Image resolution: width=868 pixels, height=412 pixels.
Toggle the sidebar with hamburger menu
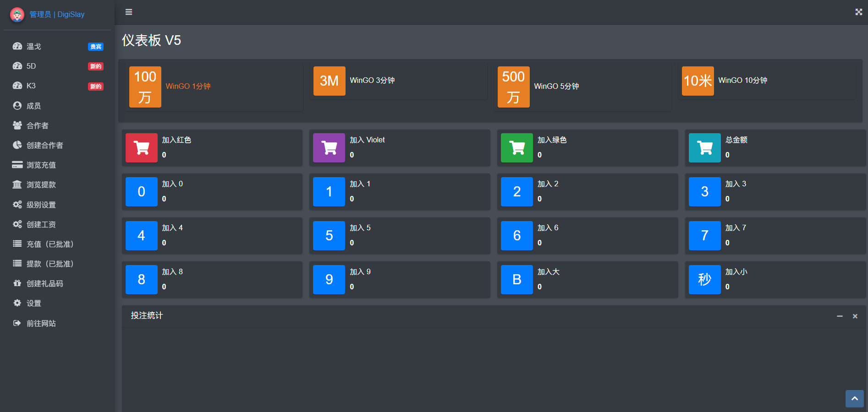pyautogui.click(x=128, y=12)
